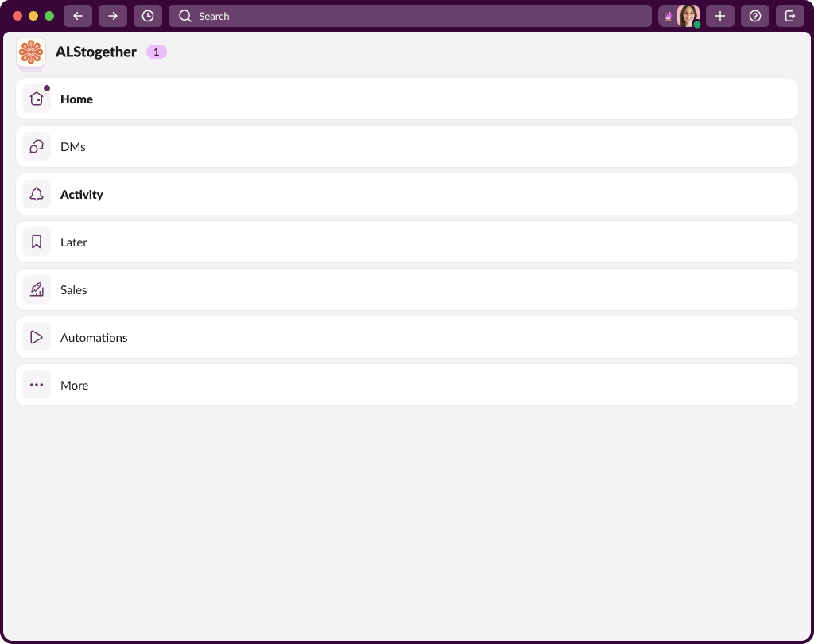Open help via the question mark icon
Screen dimensions: 814x644
pyautogui.click(x=755, y=16)
